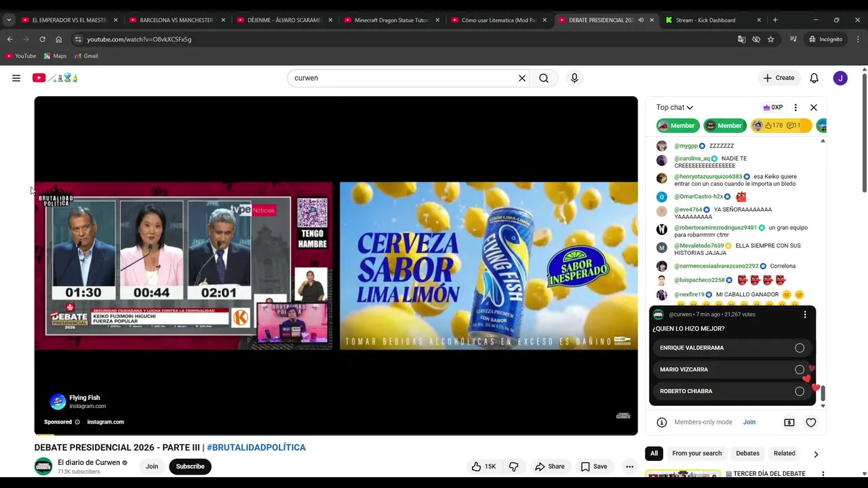Reload the page in browser toolbar
868x488 pixels.
[42, 39]
